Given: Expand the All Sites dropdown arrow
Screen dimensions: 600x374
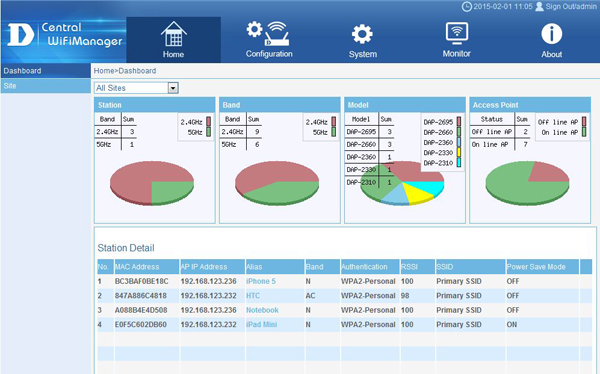Looking at the screenshot, I should click(x=173, y=88).
